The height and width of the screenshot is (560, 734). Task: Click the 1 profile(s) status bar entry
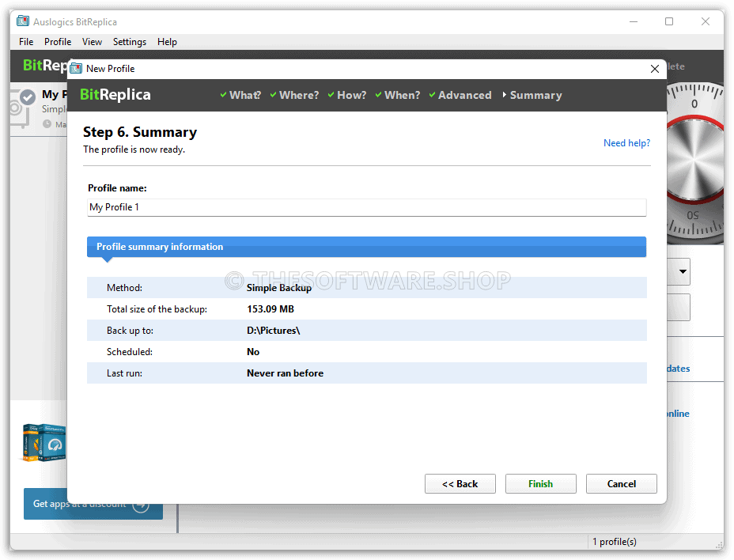[x=614, y=542]
